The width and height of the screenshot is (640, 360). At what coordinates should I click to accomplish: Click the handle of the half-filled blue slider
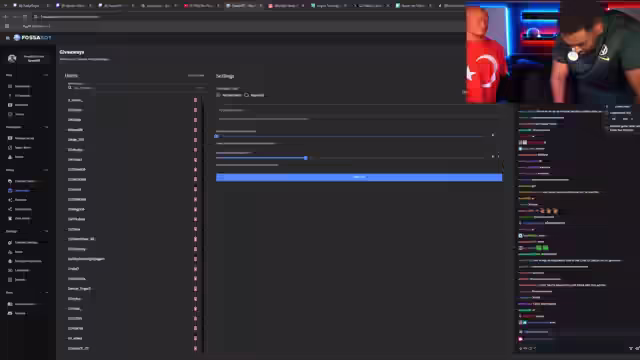point(306,158)
